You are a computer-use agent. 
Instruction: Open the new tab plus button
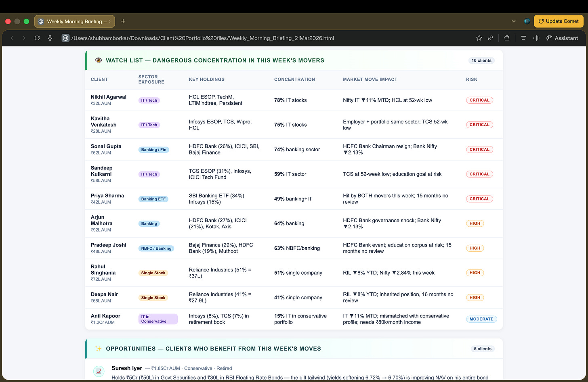pyautogui.click(x=123, y=21)
